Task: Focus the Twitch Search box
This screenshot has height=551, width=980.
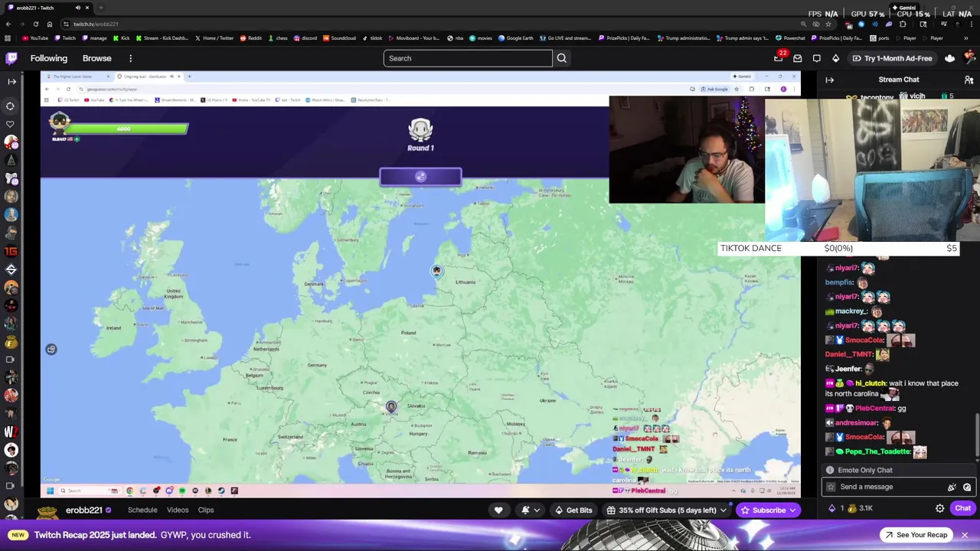Action: click(468, 58)
